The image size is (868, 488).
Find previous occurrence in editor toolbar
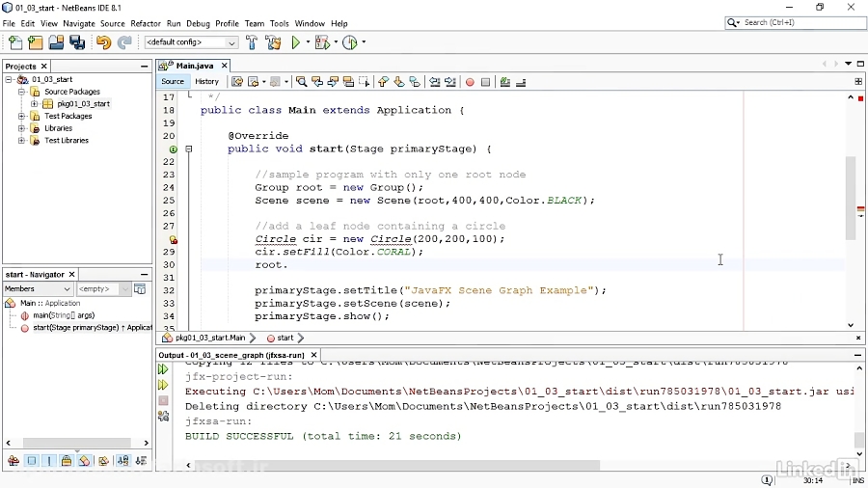click(x=317, y=82)
